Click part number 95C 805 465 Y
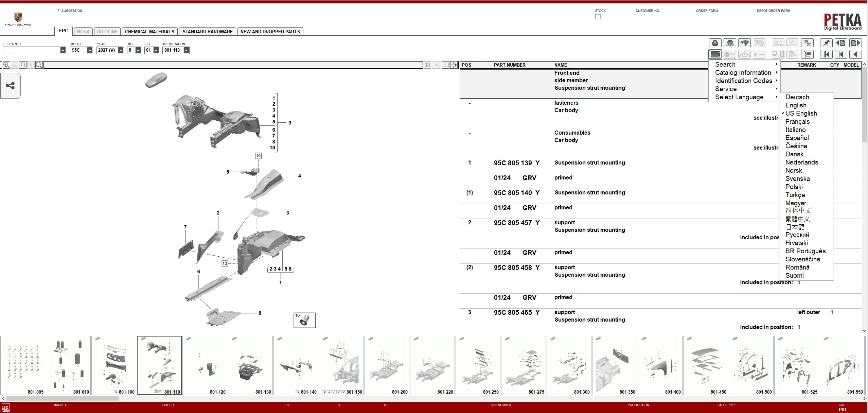The image size is (868, 413). (517, 312)
